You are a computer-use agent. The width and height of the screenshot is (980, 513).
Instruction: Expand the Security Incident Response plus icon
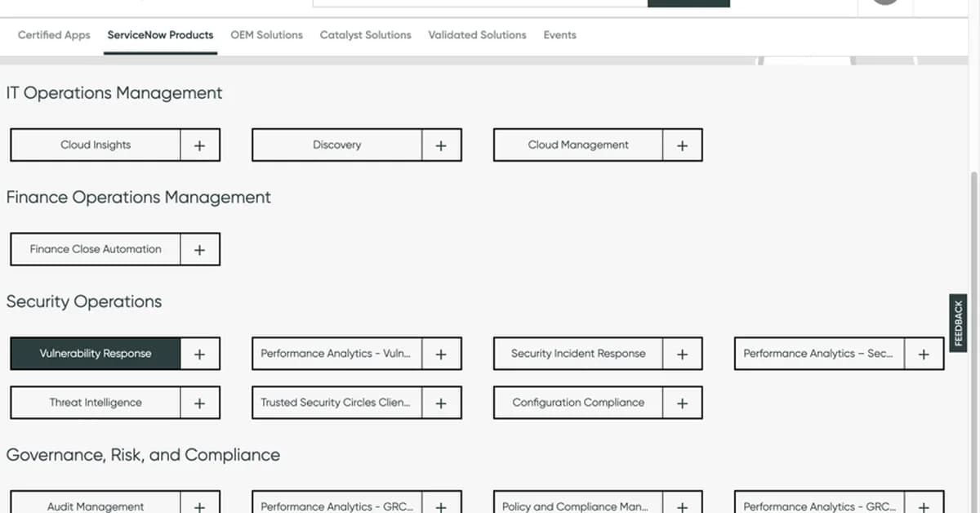coord(683,355)
